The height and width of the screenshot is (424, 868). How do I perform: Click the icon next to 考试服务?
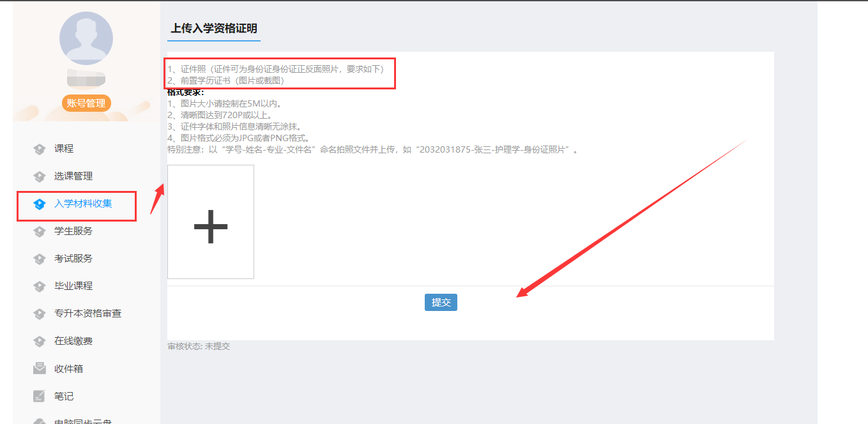click(x=40, y=259)
